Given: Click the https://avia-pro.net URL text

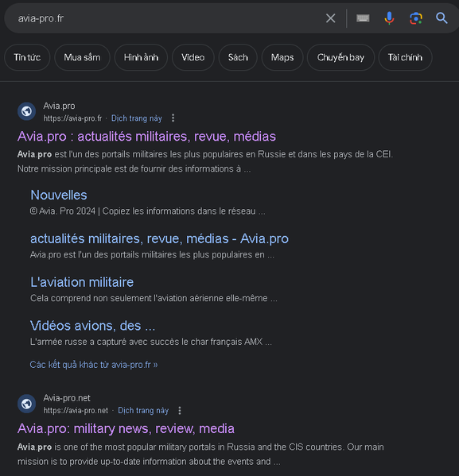Looking at the screenshot, I should click(76, 410).
